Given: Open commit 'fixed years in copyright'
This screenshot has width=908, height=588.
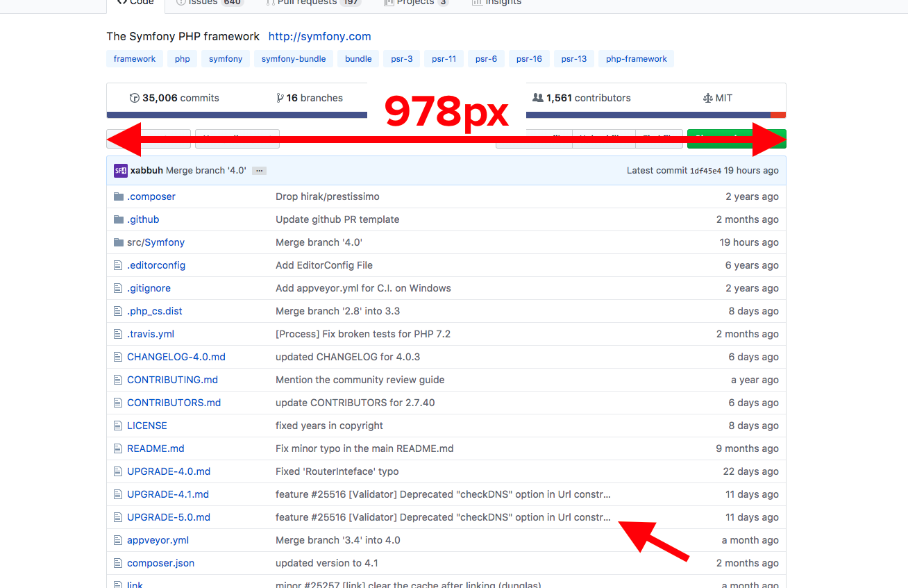Looking at the screenshot, I should 329,426.
